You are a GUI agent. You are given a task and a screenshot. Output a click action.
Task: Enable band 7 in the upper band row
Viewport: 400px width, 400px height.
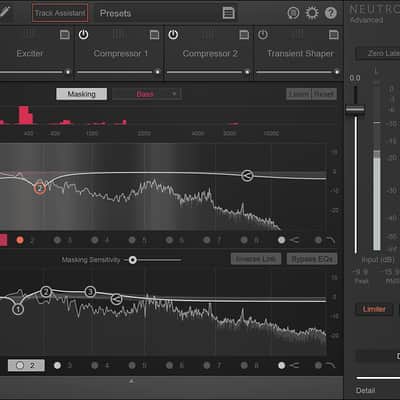(x=207, y=240)
